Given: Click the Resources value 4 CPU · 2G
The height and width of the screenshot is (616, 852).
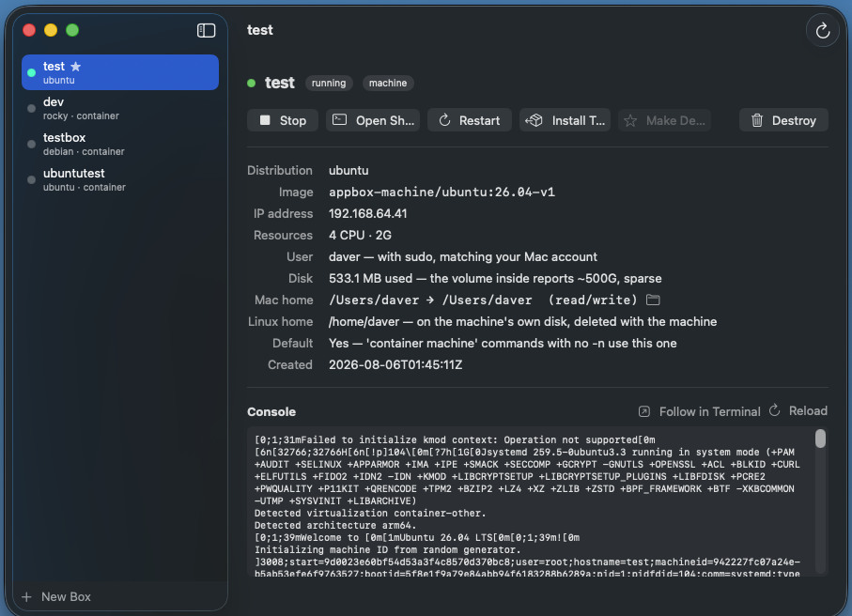Looking at the screenshot, I should [361, 235].
